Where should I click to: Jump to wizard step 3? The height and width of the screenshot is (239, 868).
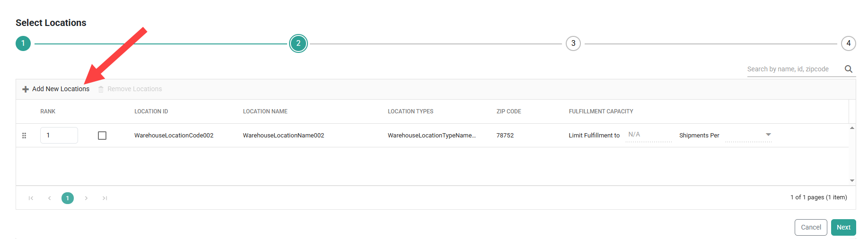(x=573, y=43)
